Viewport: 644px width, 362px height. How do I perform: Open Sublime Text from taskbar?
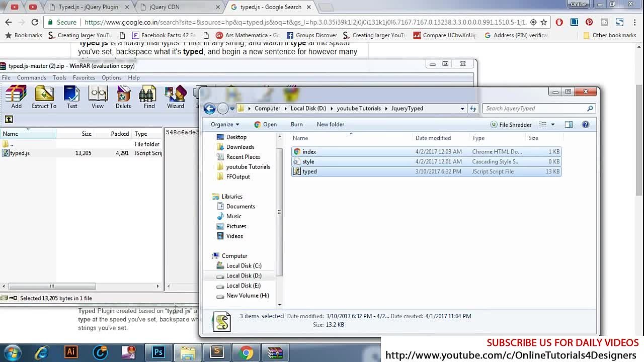217,352
